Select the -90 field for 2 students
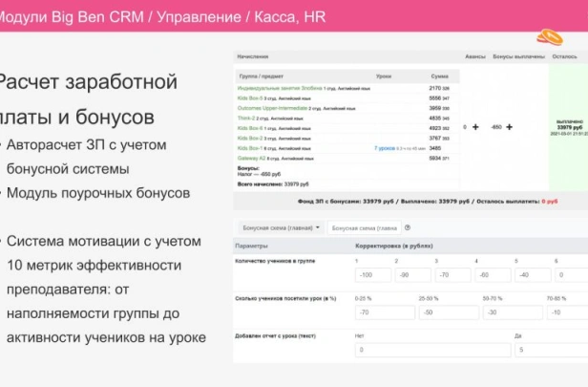The width and height of the screenshot is (588, 387). pyautogui.click(x=413, y=275)
